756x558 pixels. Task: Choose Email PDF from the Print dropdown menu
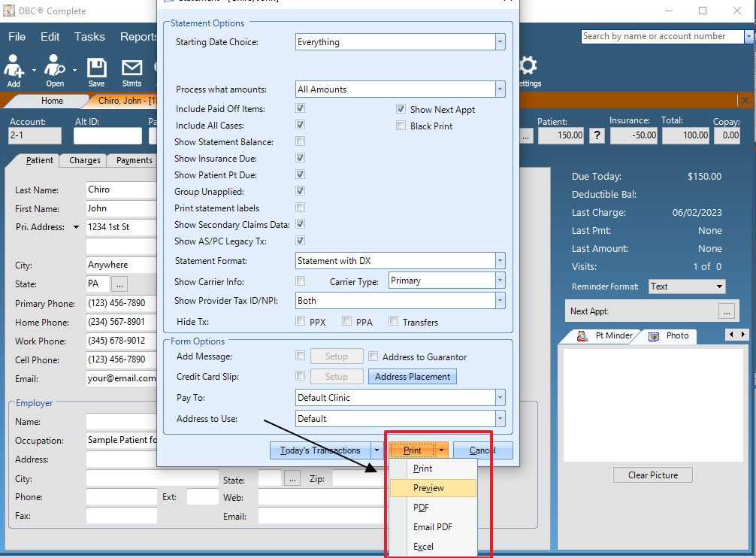point(433,527)
